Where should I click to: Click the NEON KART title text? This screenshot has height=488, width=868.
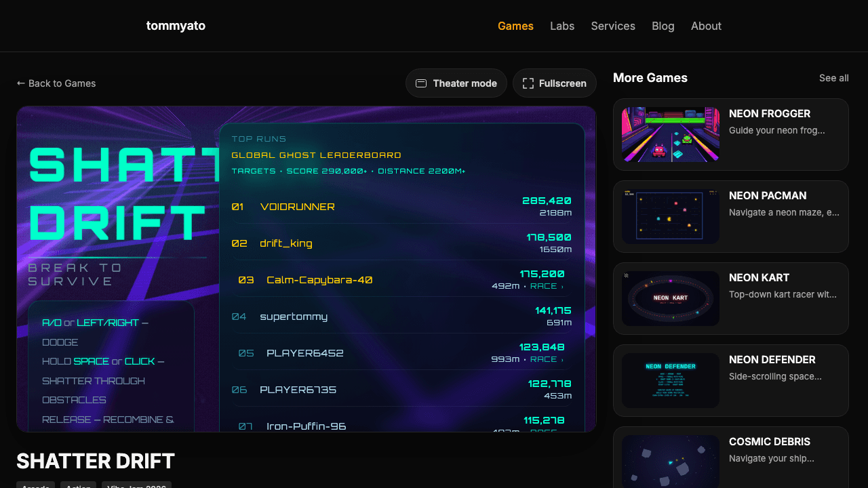(759, 277)
